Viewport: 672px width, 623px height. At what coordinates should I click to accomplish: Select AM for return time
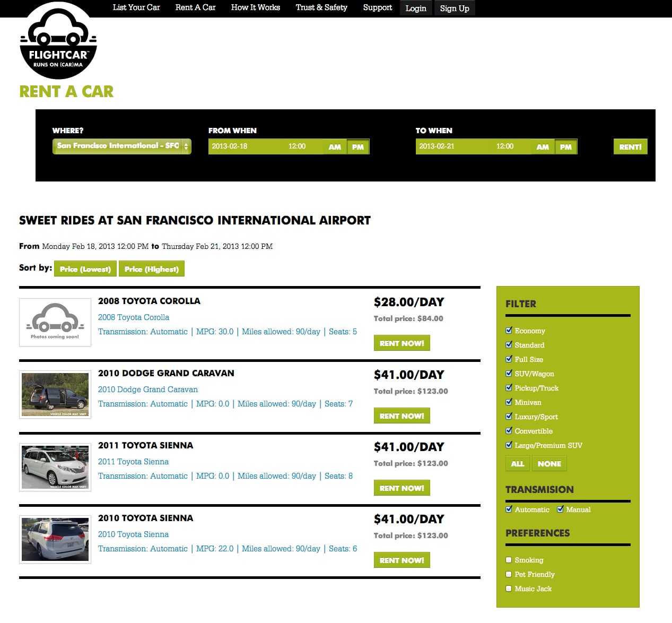click(x=543, y=147)
